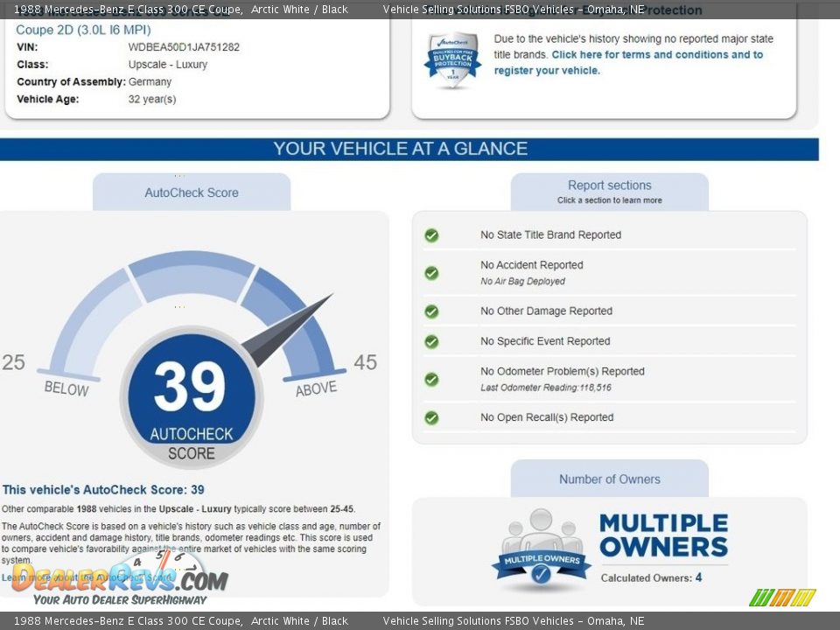This screenshot has height=630, width=840.
Task: Open the Report sections tab
Action: [610, 192]
